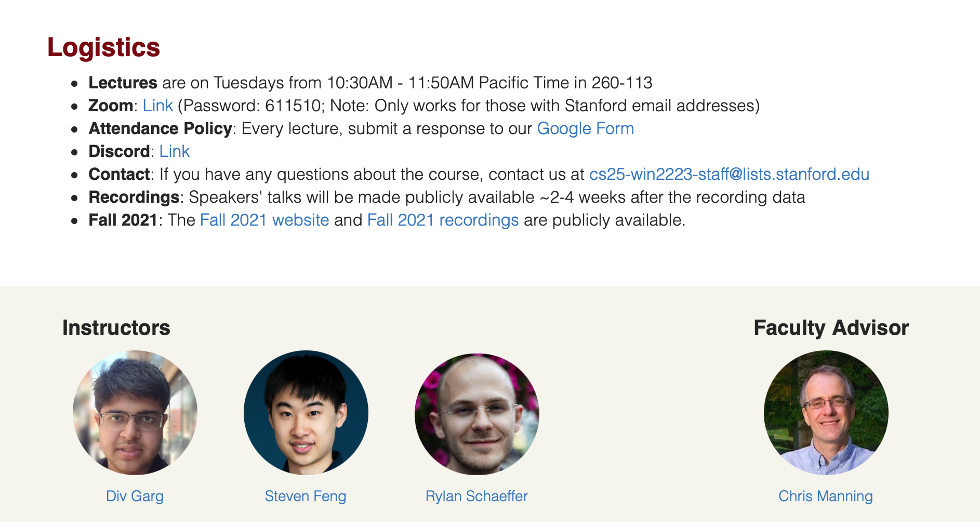Click the bold Attendance Policy label
The image size is (980, 524).
(x=161, y=128)
